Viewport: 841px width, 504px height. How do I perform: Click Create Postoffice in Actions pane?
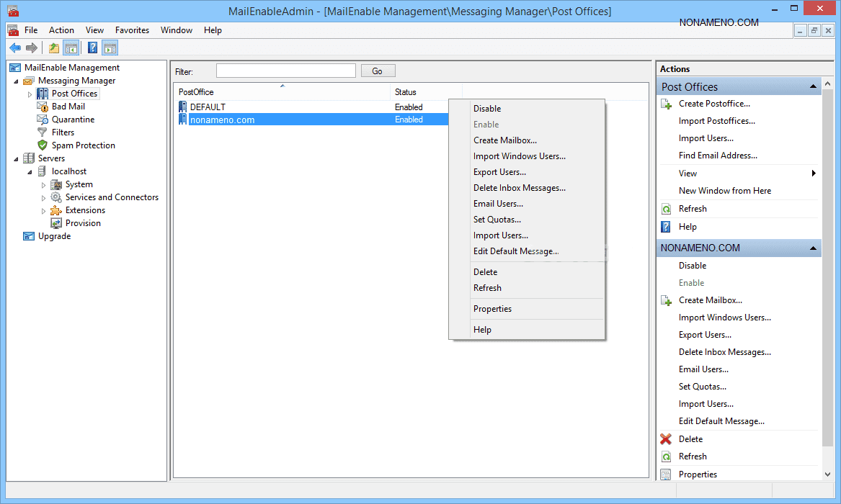click(713, 104)
